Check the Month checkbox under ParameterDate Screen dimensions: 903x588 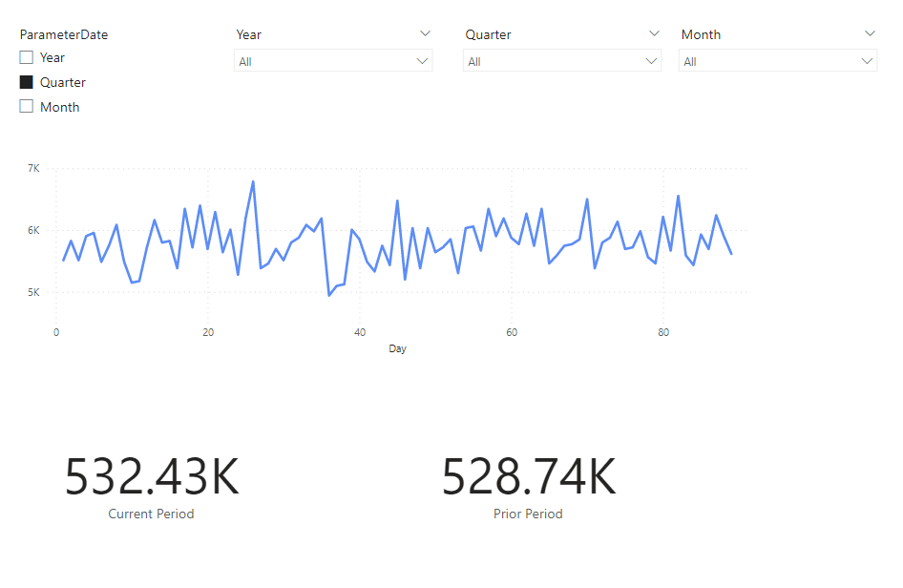click(x=27, y=107)
